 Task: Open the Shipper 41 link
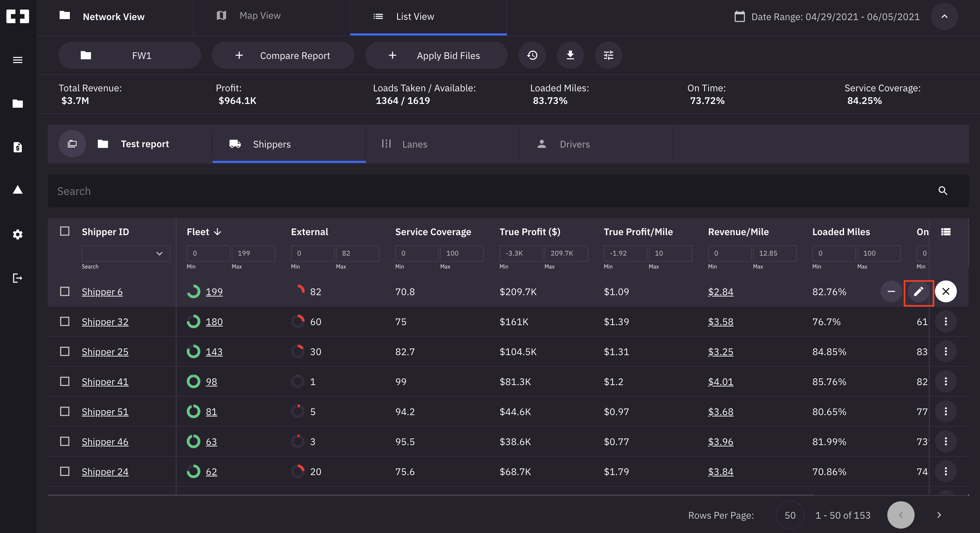click(x=105, y=382)
